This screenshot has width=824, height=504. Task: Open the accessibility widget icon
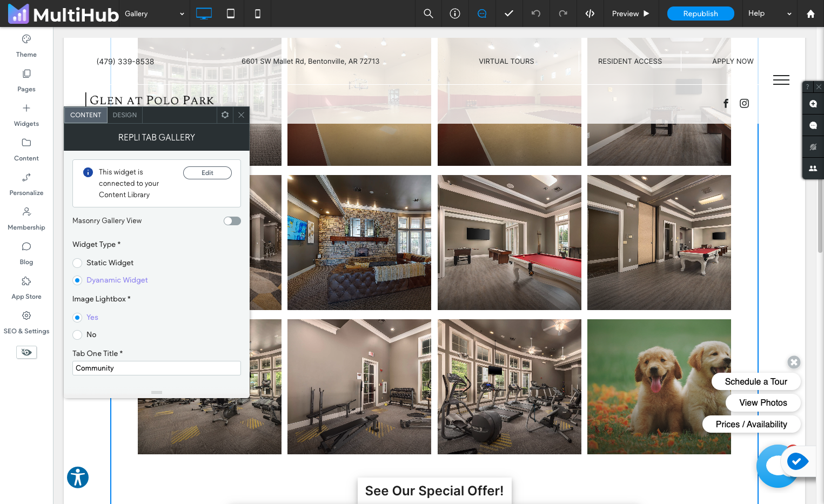pyautogui.click(x=78, y=478)
